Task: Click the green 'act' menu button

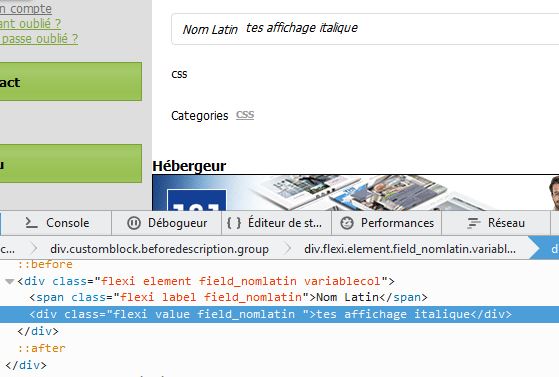Action: click(x=71, y=82)
